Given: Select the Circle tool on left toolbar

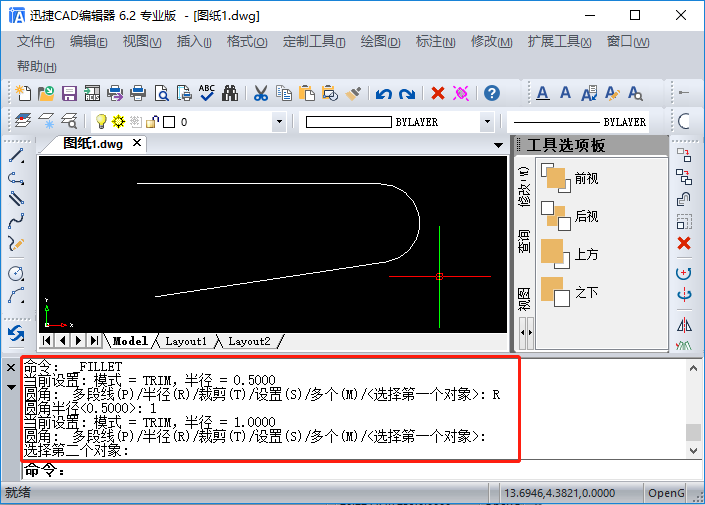Looking at the screenshot, I should [x=16, y=273].
